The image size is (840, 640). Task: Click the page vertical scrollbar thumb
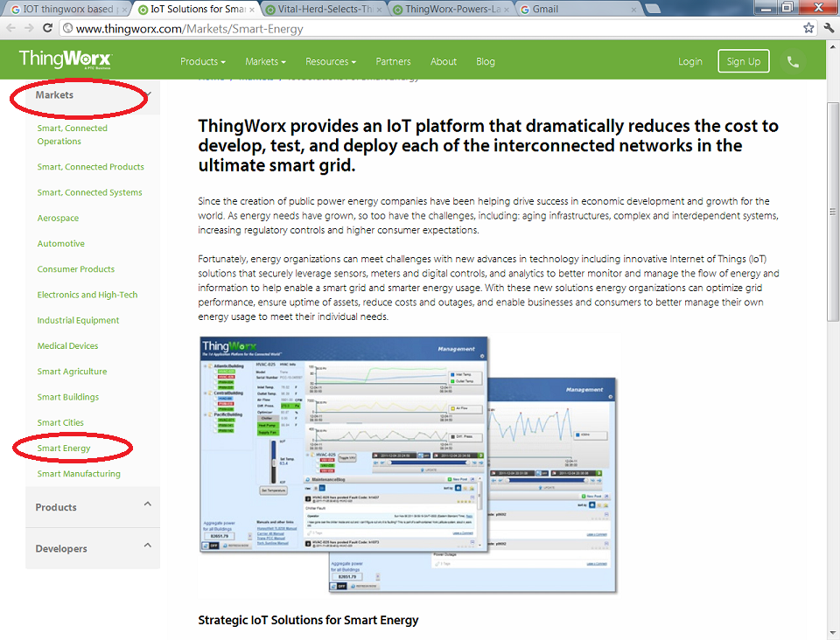[832, 212]
